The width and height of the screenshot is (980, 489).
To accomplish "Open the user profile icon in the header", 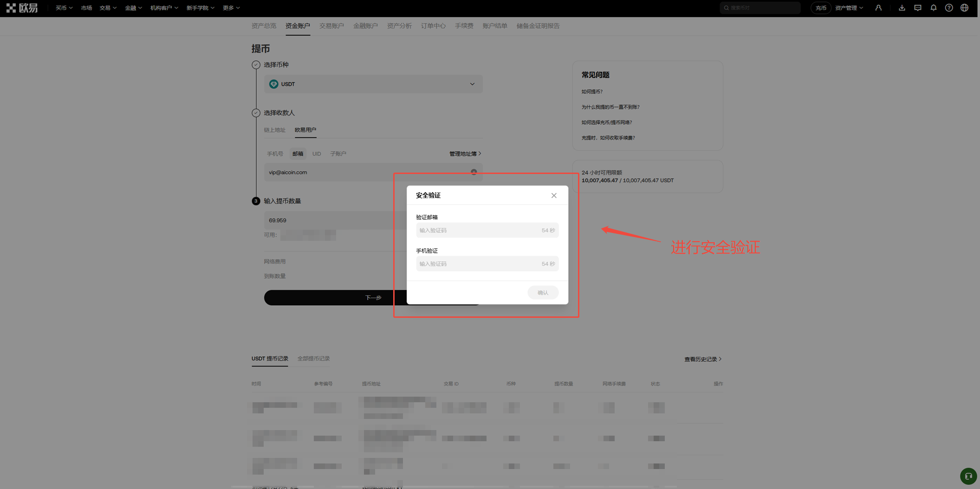I will point(879,7).
